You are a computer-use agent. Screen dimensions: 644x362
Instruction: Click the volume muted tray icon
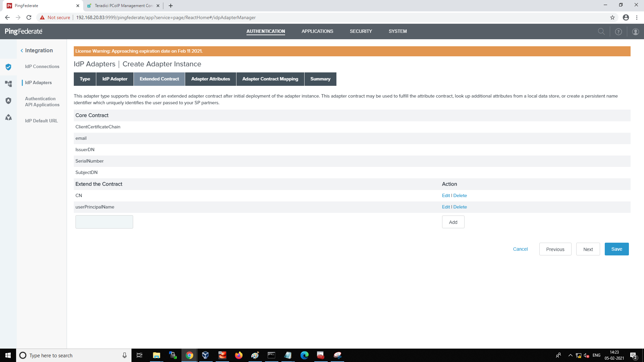tap(587, 356)
